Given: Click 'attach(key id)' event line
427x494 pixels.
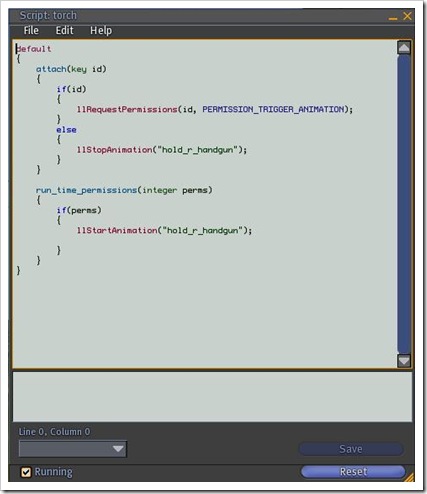Looking at the screenshot, I should (x=71, y=69).
